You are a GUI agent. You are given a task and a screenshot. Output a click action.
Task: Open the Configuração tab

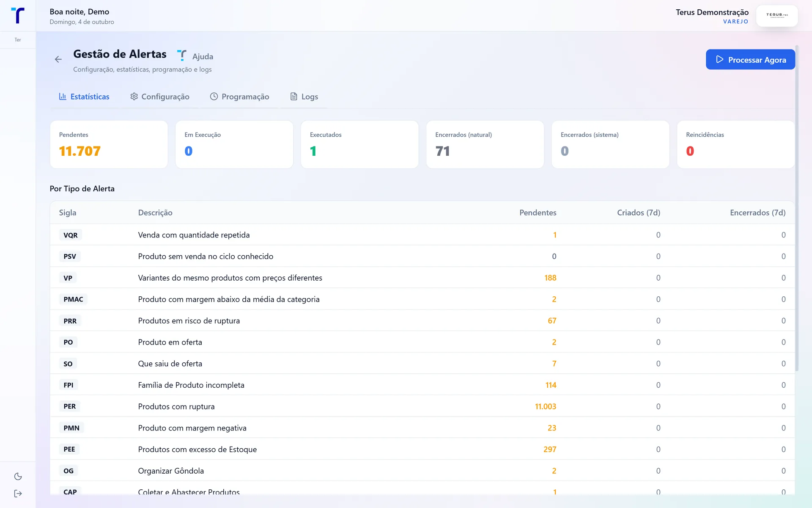(160, 97)
